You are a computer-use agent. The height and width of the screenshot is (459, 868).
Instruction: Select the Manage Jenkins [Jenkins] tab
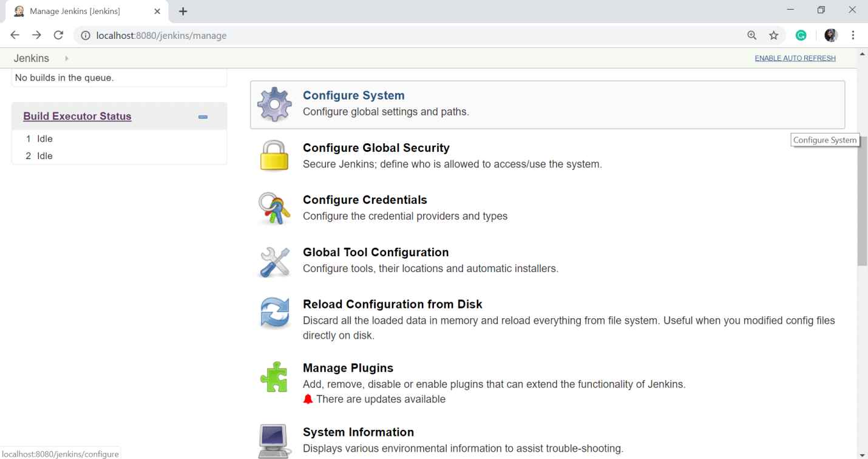(x=86, y=12)
